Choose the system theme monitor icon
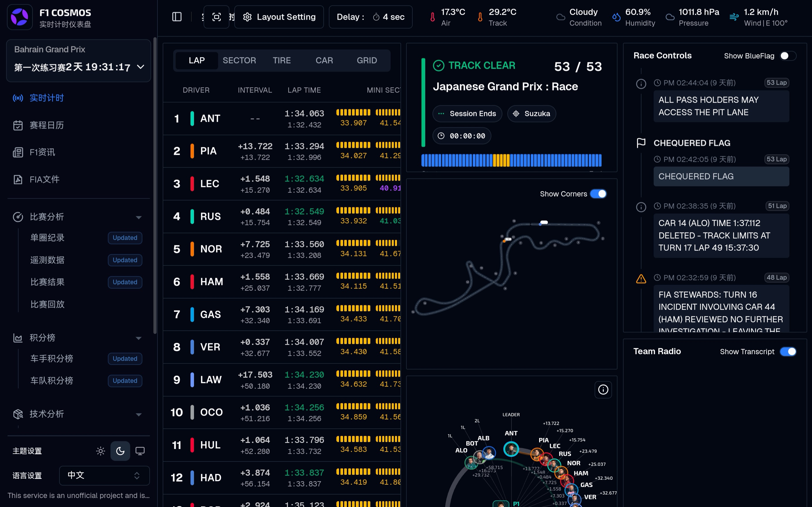 point(140,451)
